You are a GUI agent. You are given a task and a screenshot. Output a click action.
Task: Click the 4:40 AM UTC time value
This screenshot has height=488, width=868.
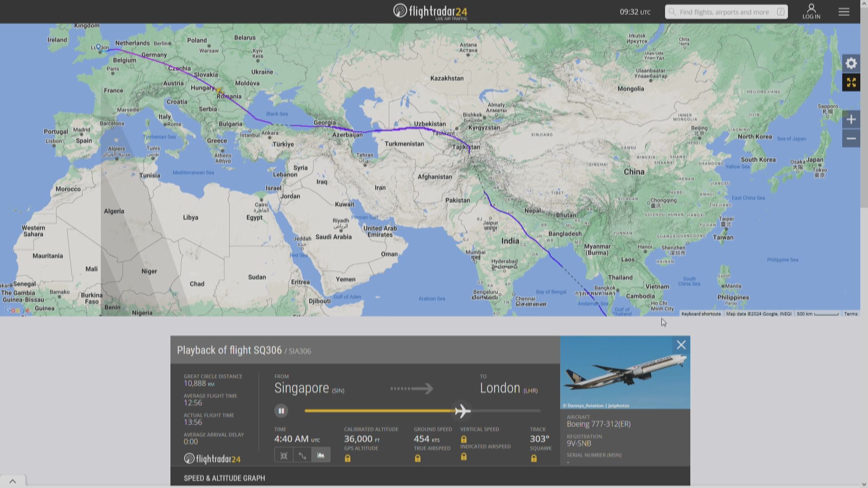(297, 439)
